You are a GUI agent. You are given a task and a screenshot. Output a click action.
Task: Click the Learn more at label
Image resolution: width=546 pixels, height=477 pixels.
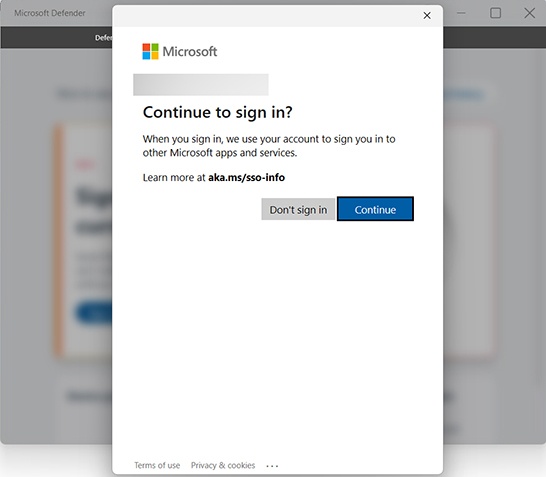pyautogui.click(x=174, y=178)
